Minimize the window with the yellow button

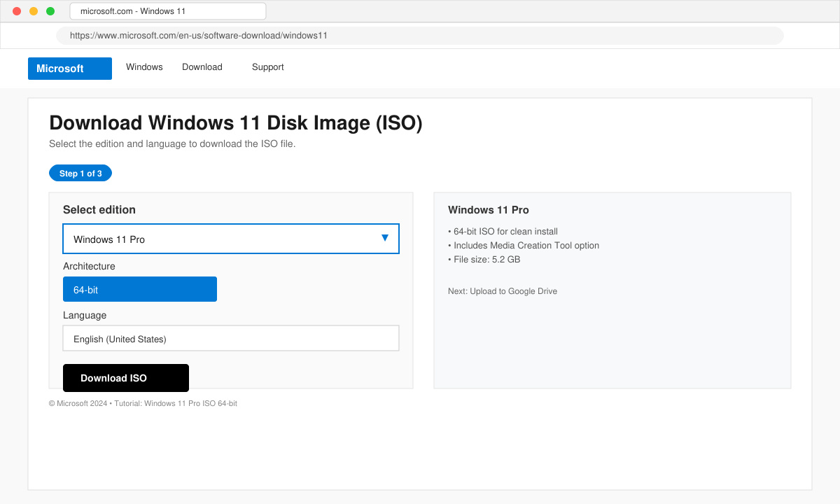coord(34,11)
